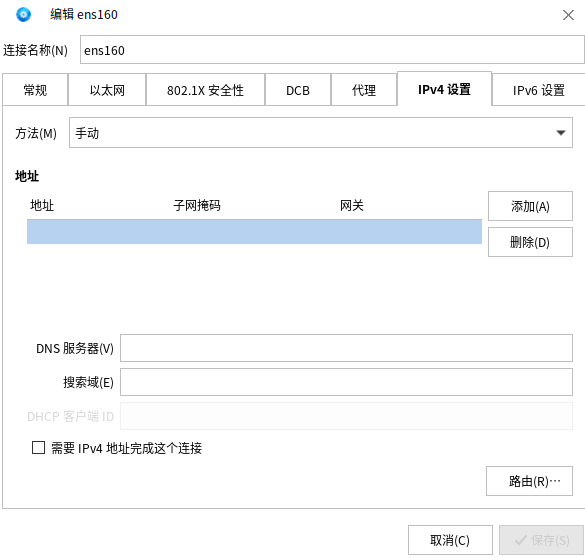Click the 子网掩码 column header
Screen dimensions: 585x558
pos(197,206)
